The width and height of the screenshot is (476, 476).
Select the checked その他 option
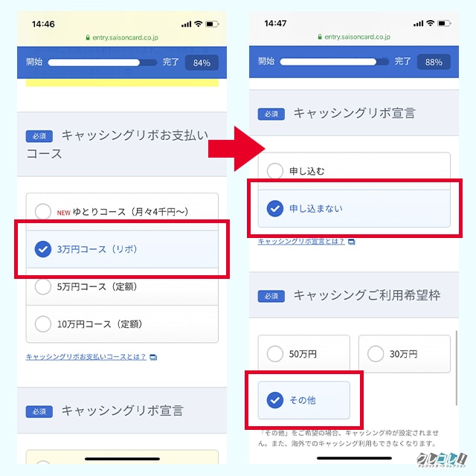click(304, 400)
